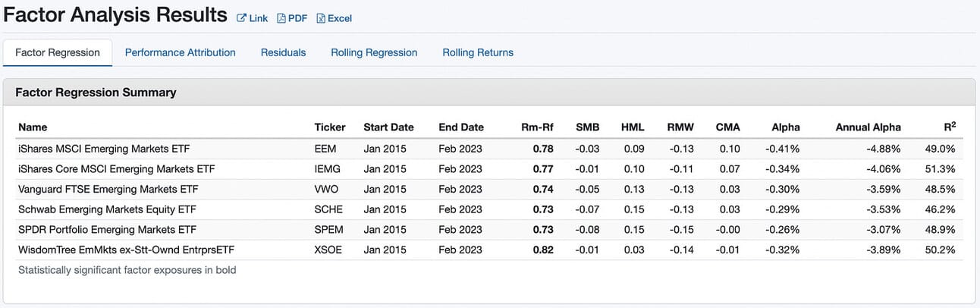Click the Factor Regression Summary panel header
Viewport: 980px width, 308px height.
(x=489, y=93)
